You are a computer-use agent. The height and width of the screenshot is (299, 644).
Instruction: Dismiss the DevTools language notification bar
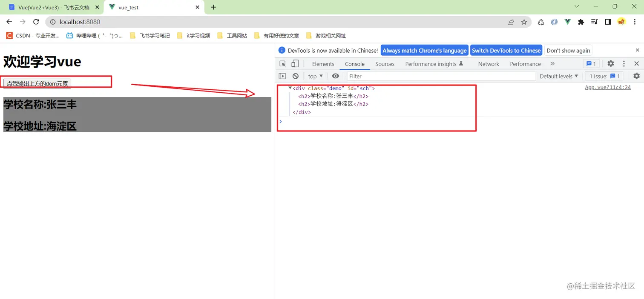coord(638,50)
